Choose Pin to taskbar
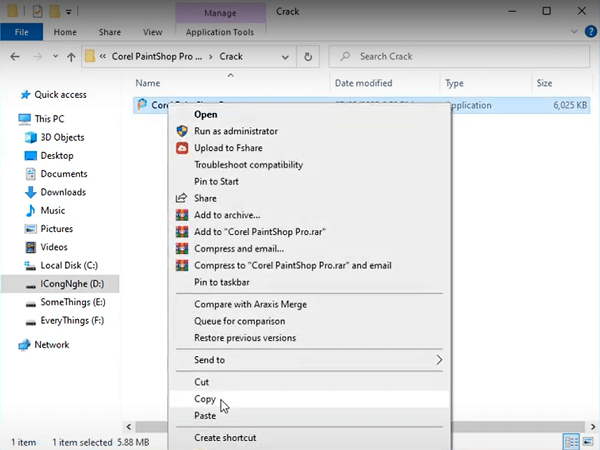This screenshot has width=600, height=450. pos(222,282)
